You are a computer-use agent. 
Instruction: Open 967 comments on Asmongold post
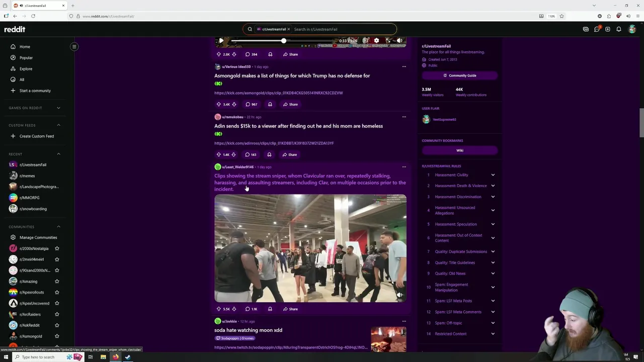[x=252, y=105]
